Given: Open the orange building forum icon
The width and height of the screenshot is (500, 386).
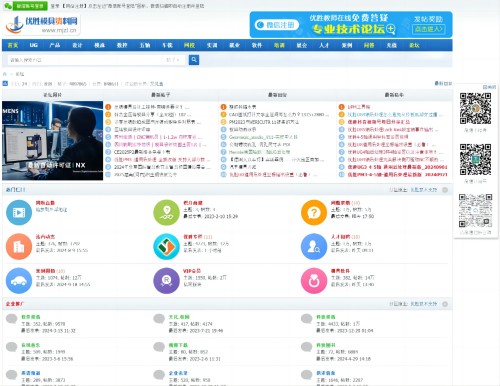Looking at the screenshot, I should pyautogui.click(x=19, y=247).
